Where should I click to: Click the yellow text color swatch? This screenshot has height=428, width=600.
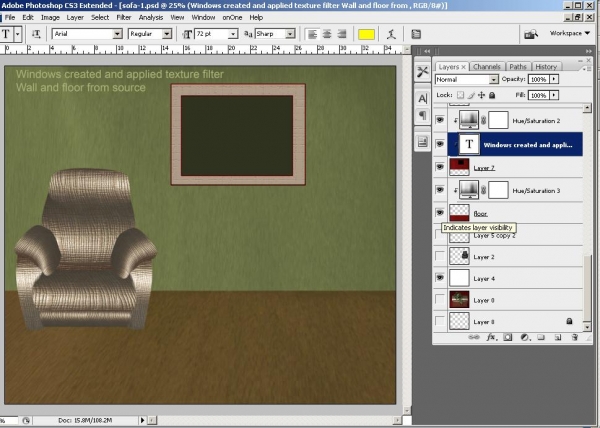366,34
